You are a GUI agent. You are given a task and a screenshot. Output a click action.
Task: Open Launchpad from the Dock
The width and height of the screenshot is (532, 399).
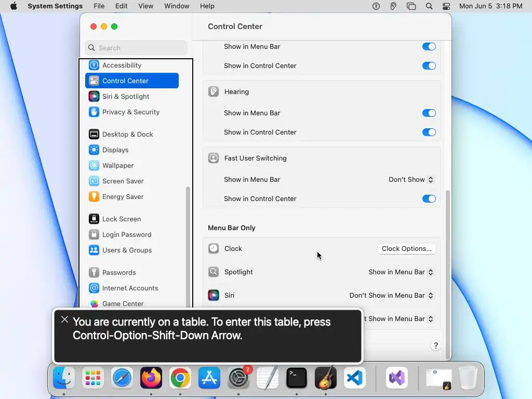(x=93, y=378)
